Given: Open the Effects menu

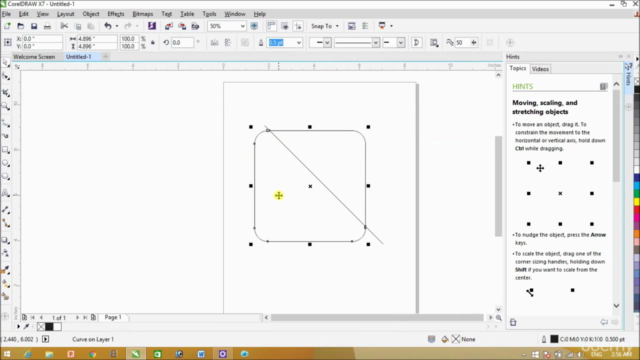Looking at the screenshot, I should (116, 14).
